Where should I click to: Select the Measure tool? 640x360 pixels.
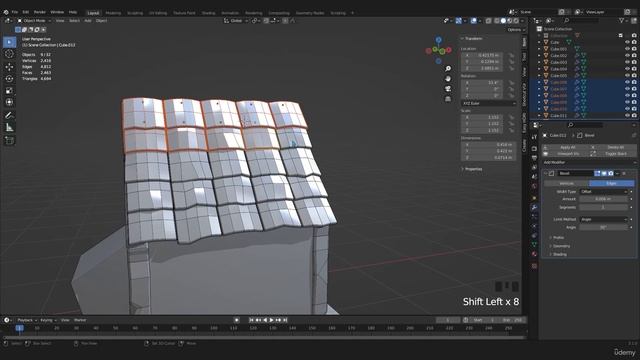[9, 128]
